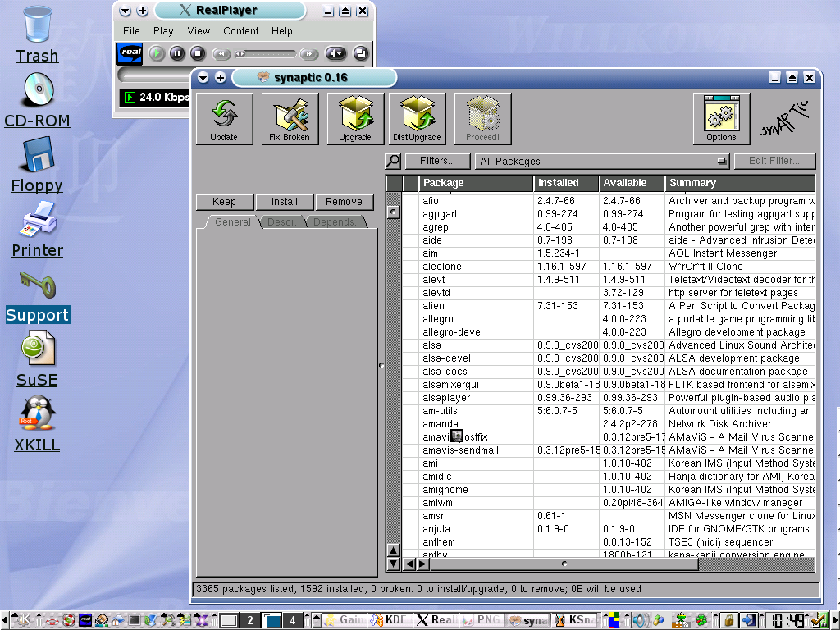The height and width of the screenshot is (630, 840).
Task: Sort by the Installed column header
Action: tap(566, 183)
